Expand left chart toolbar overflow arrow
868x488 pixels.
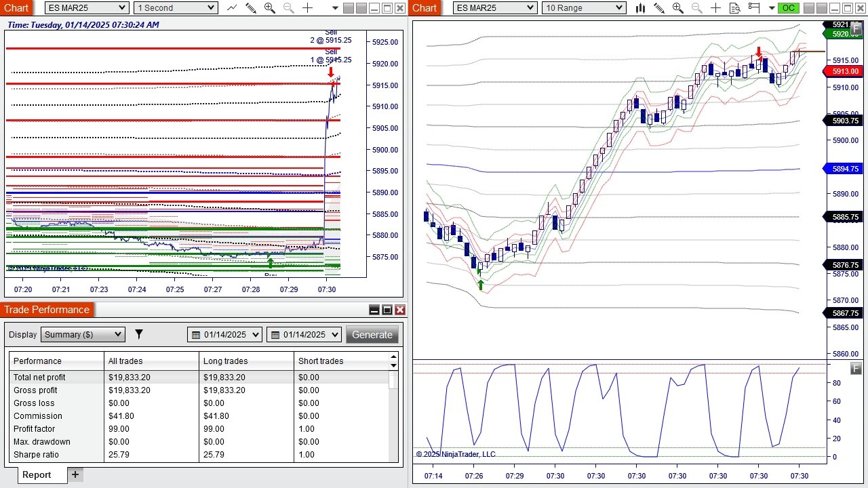click(336, 8)
